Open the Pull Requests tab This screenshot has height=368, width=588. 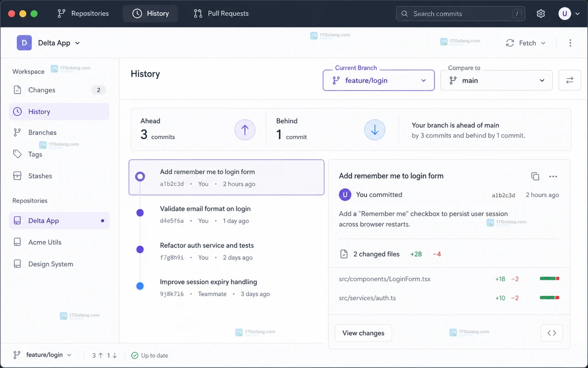[x=221, y=13]
